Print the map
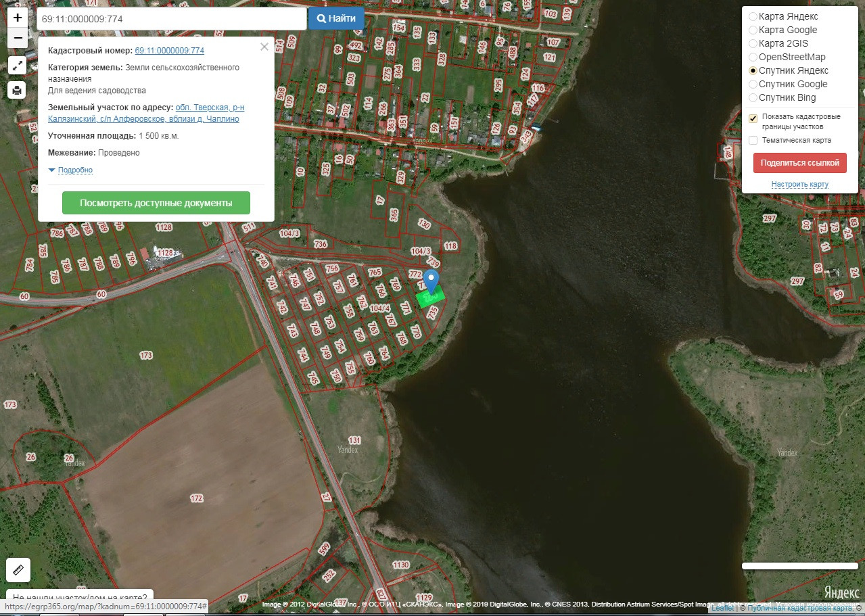 coord(17,89)
